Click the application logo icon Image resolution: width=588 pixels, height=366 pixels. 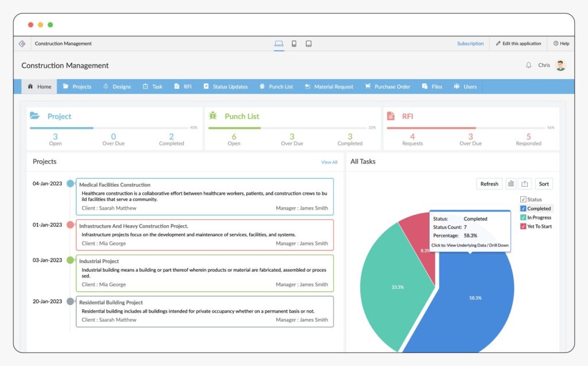pyautogui.click(x=22, y=44)
